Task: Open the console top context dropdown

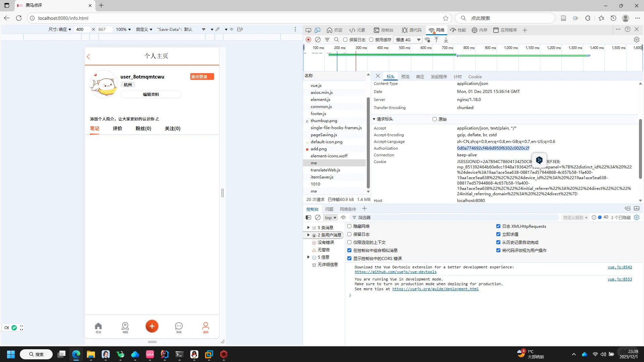Action: click(x=331, y=217)
